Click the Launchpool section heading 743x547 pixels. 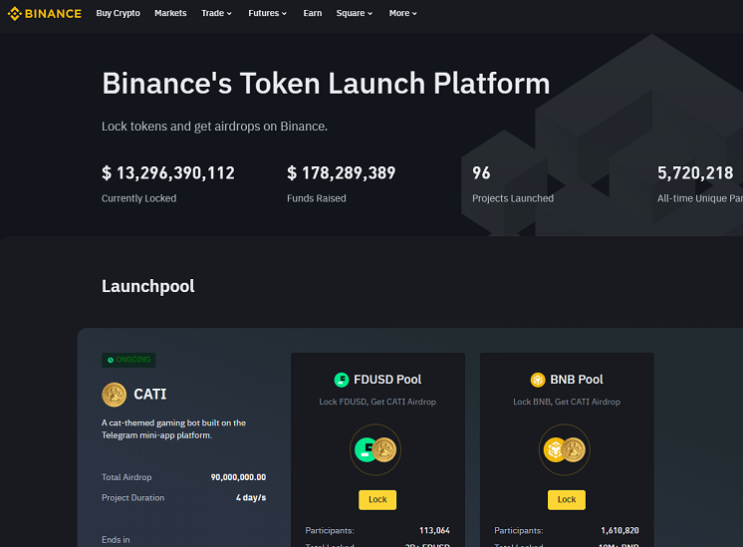tap(148, 286)
